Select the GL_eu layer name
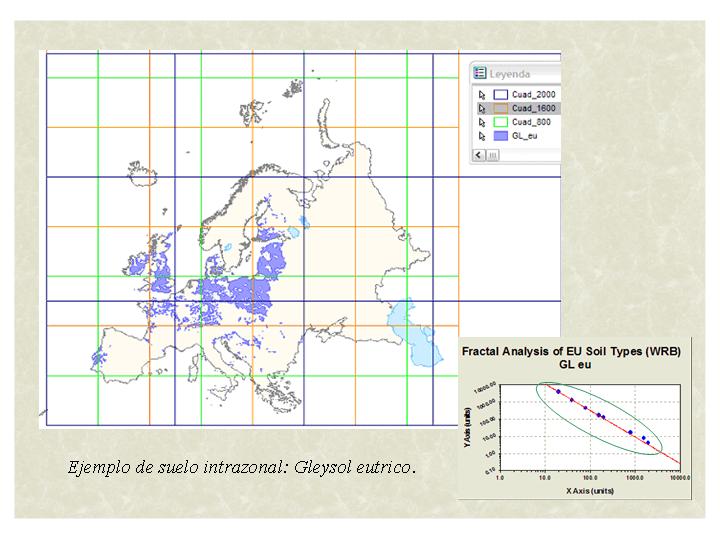720x540 pixels. tap(524, 135)
